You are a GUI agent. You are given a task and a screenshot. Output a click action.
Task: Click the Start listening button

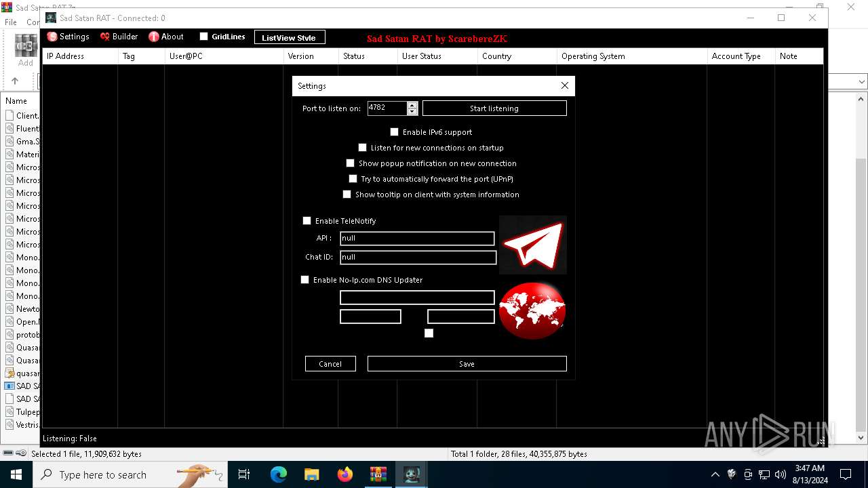[x=494, y=108]
